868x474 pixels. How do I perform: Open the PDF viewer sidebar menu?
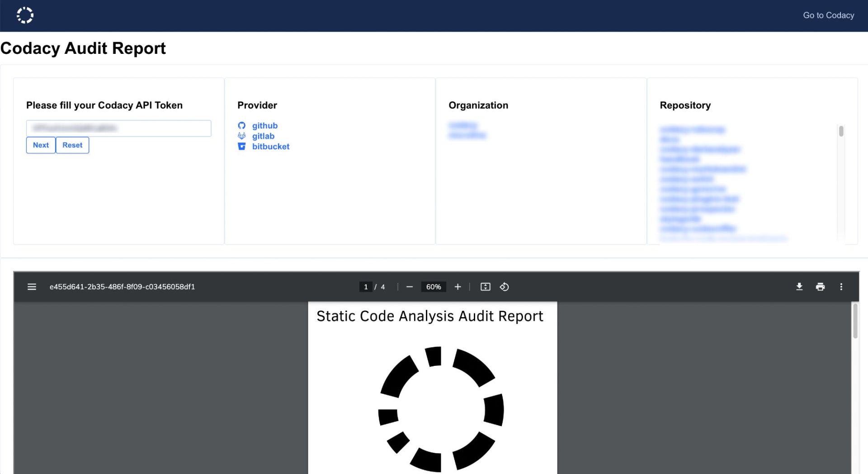pyautogui.click(x=32, y=286)
